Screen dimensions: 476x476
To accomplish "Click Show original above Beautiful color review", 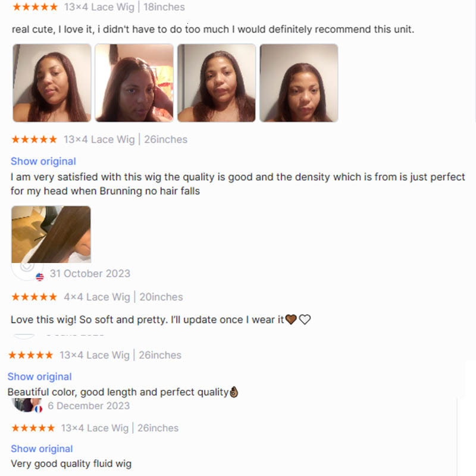I will coord(39,377).
